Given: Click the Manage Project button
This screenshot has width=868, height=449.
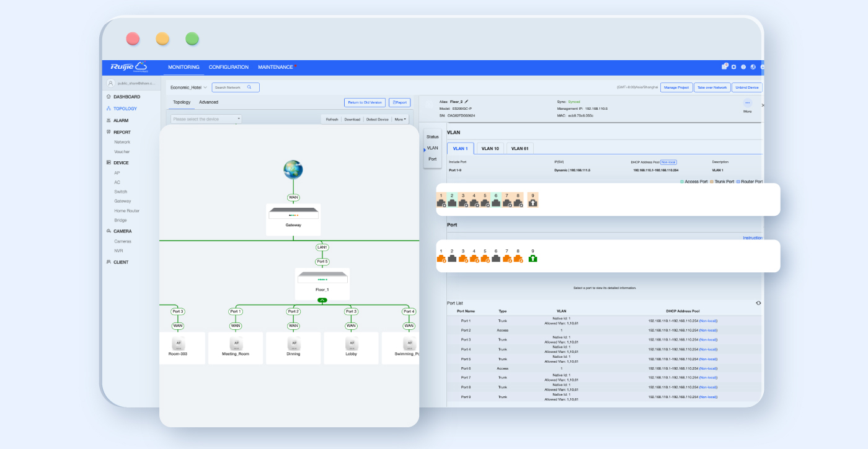Looking at the screenshot, I should pos(676,87).
